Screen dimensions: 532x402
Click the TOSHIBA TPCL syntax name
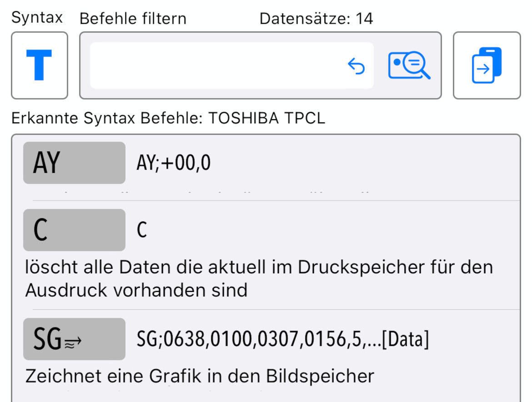coord(267,118)
